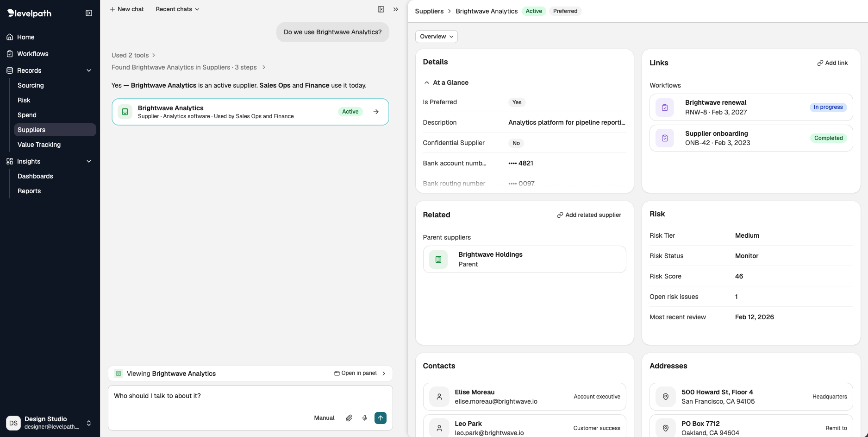The image size is (868, 437).
Task: Open the Overview view dropdown
Action: 437,37
